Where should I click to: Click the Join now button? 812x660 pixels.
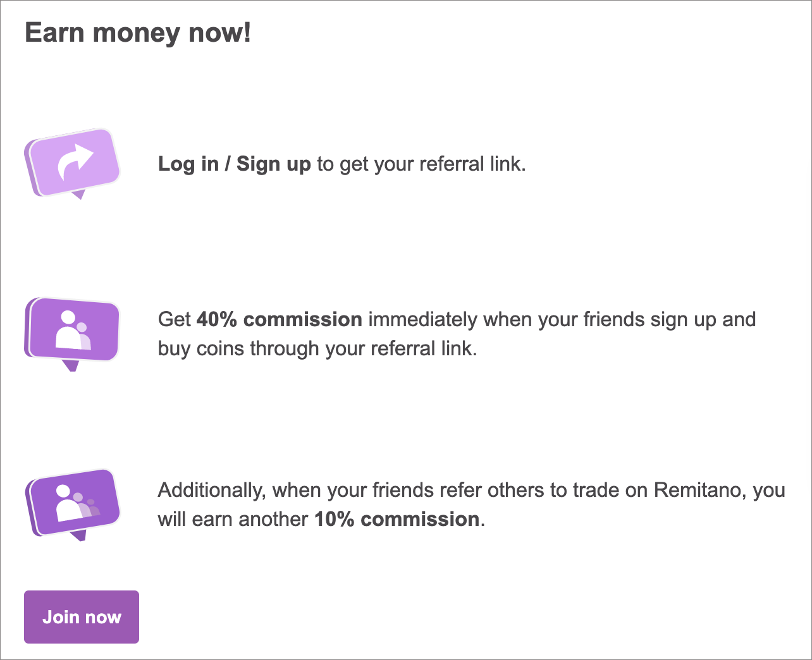coord(81,616)
